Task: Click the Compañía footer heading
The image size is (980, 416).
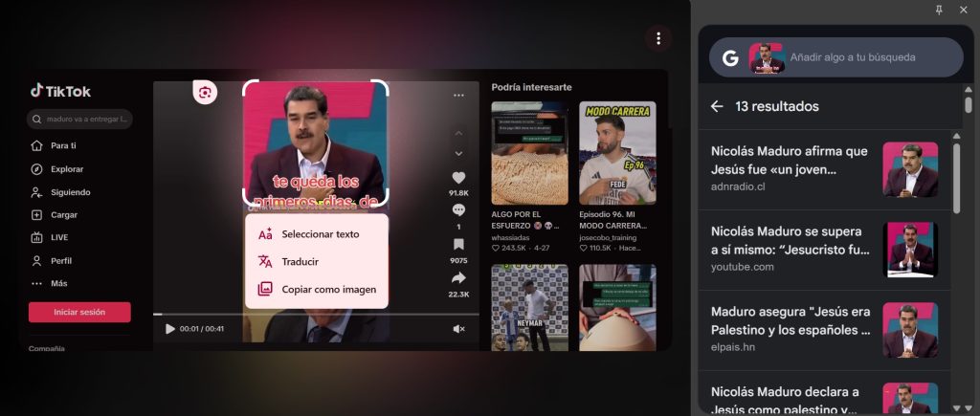Action: 47,348
